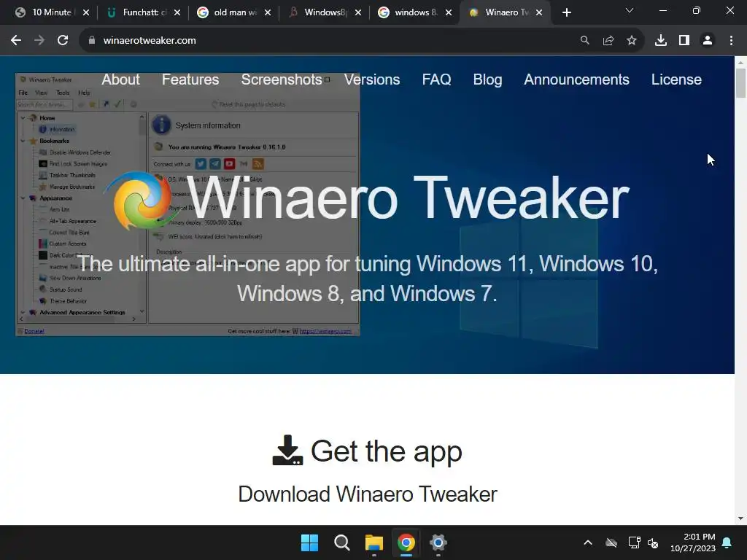Go back to the previous page
Image resolution: width=747 pixels, height=560 pixels.
(x=16, y=41)
